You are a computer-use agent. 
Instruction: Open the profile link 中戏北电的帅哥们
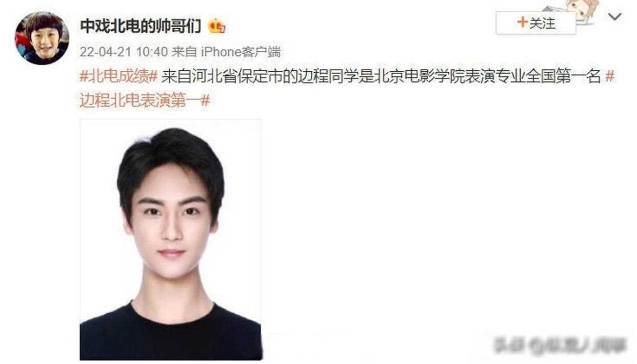point(141,26)
